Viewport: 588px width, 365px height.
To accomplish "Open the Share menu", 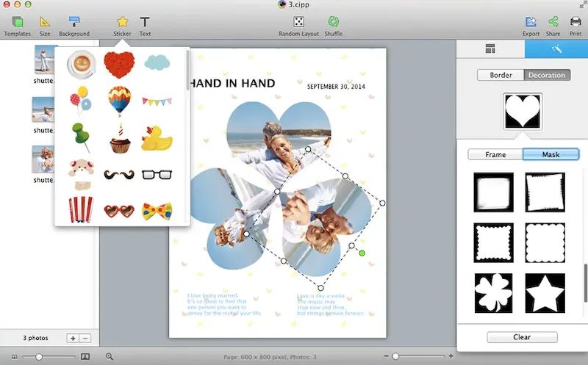I will 553,26.
